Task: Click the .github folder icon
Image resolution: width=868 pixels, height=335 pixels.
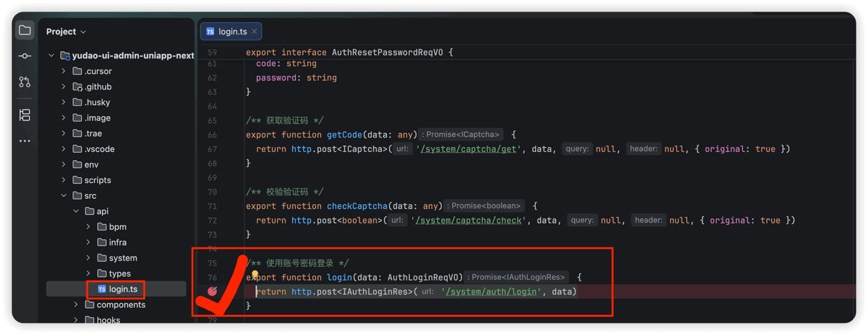Action: tap(77, 86)
